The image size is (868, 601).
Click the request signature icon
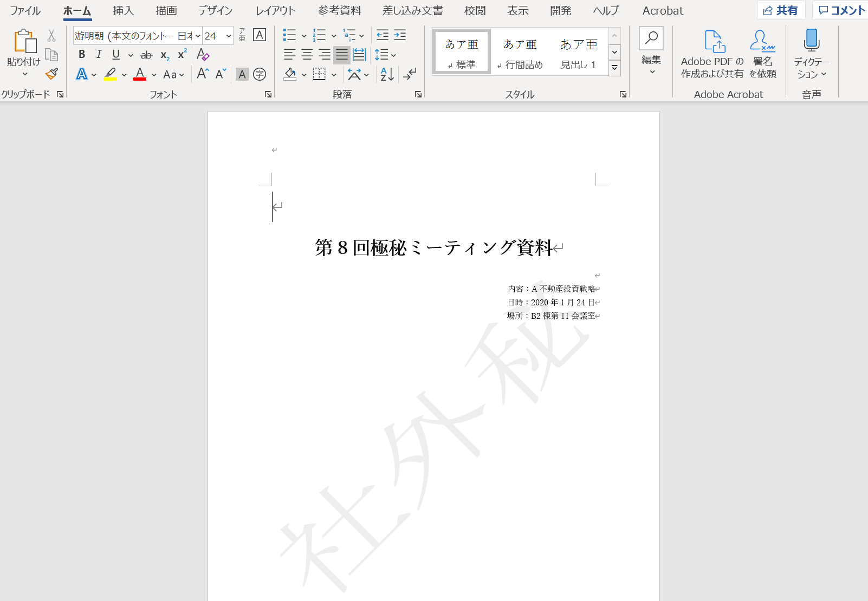(763, 54)
